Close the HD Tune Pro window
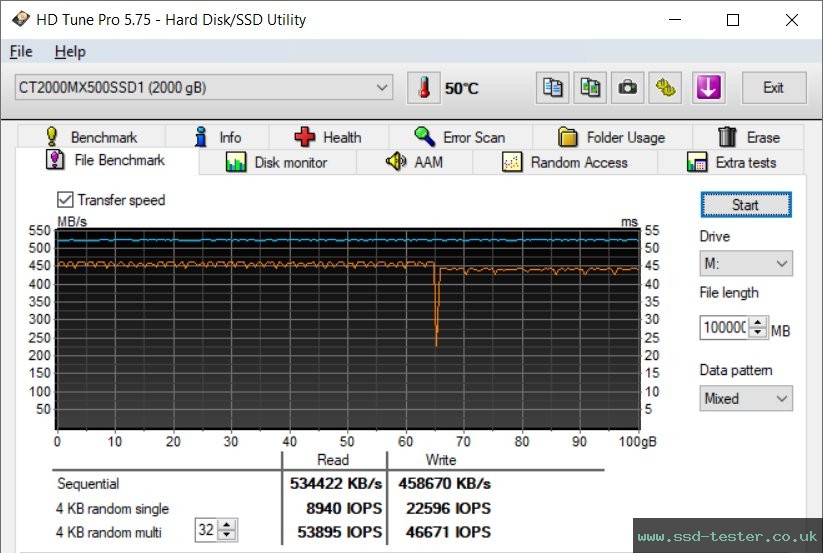Image resolution: width=823 pixels, height=553 pixels. (792, 20)
